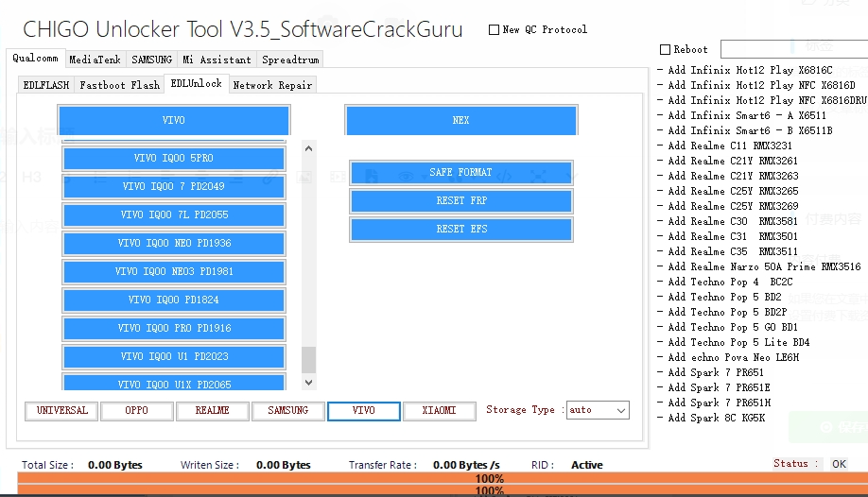Switch to the Qualcomm tab
This screenshot has width=868, height=497.
point(35,59)
